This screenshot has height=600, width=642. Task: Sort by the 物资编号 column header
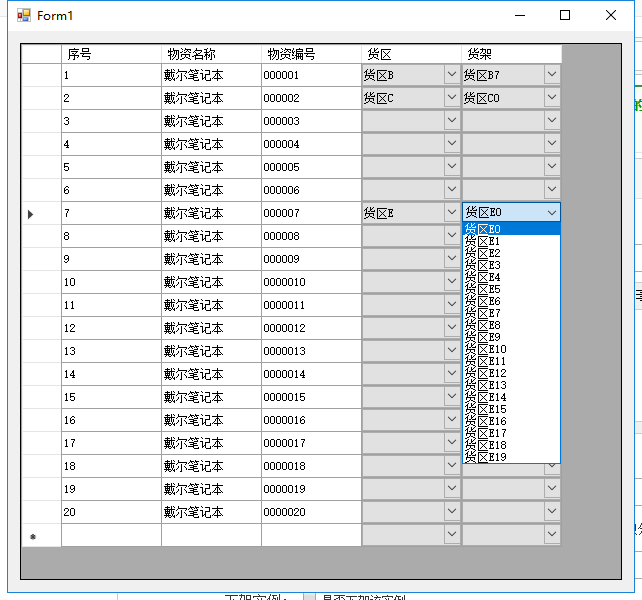[311, 54]
